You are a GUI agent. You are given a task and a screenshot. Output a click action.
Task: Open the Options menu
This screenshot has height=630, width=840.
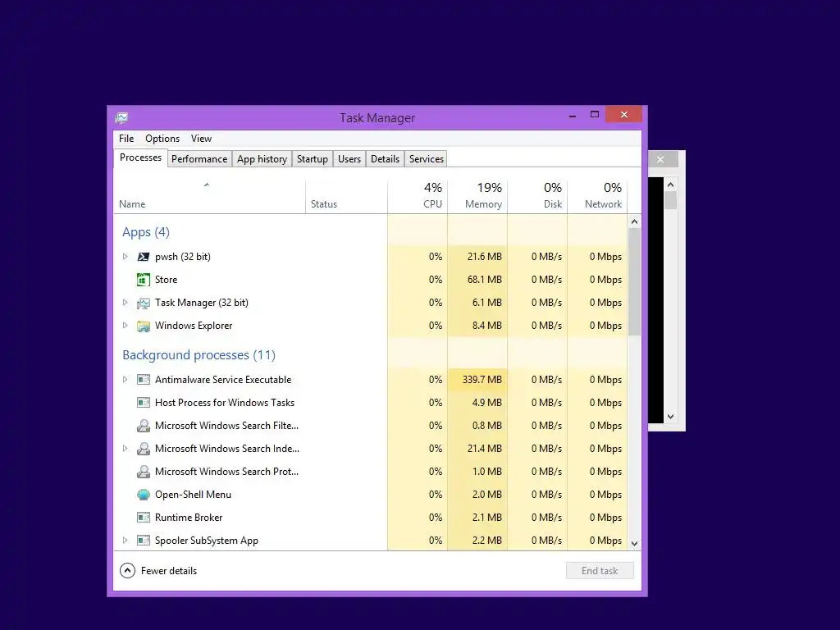point(162,139)
